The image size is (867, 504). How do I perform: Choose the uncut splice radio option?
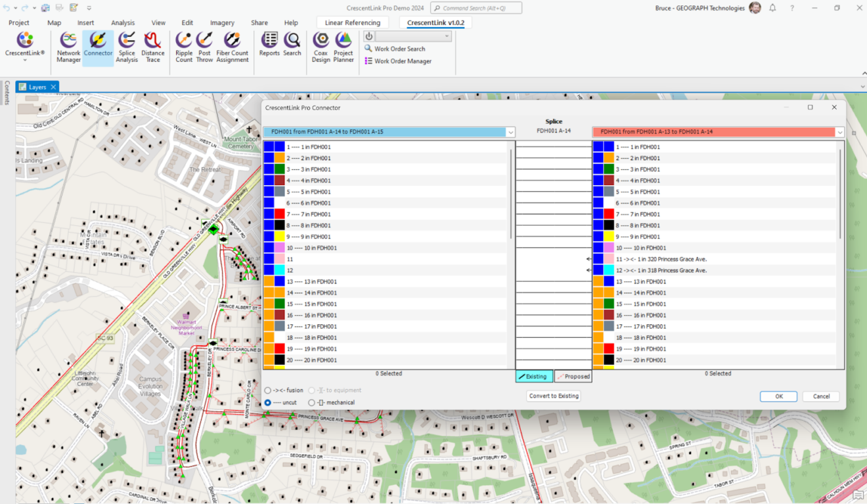pos(268,402)
